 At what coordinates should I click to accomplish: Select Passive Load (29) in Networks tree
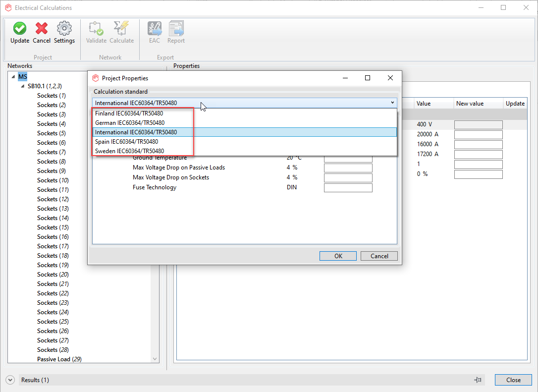click(x=59, y=359)
